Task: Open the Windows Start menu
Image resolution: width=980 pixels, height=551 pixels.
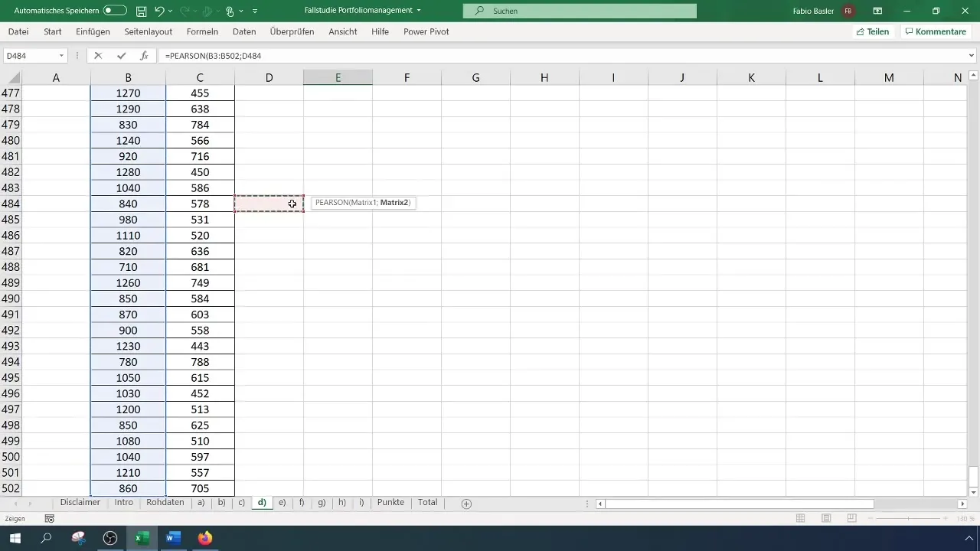Action: [15, 538]
